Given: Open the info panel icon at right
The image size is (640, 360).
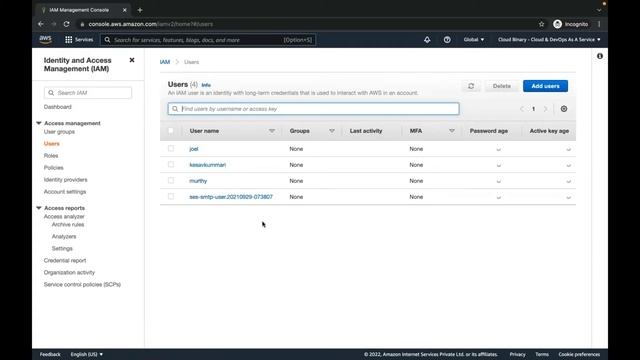Looking at the screenshot, I should pos(600,56).
